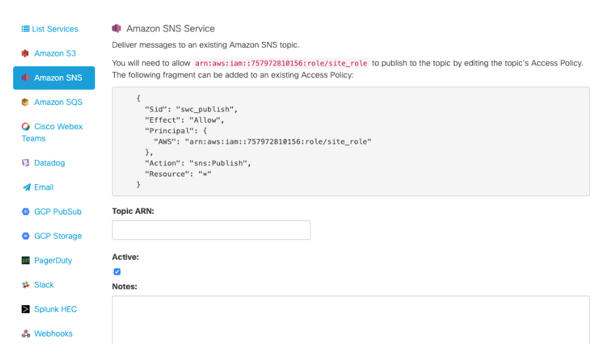Select GCP Storage in the sidebar
Screen dimensions: 605x364
[58, 236]
